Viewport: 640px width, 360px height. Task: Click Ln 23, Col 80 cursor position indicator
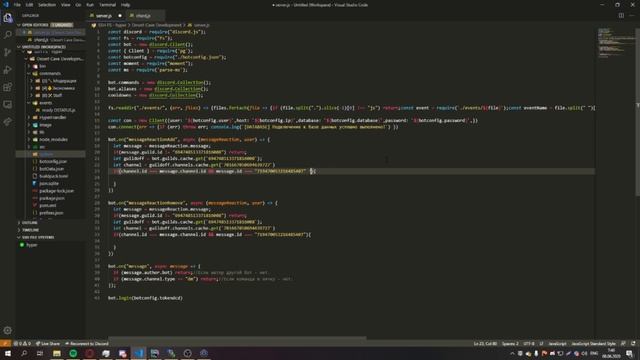[x=485, y=344]
